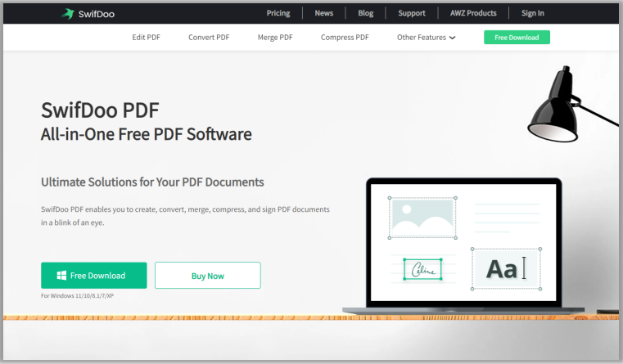Click the SwifDoo bird logo icon
This screenshot has width=623, height=364.
point(68,13)
